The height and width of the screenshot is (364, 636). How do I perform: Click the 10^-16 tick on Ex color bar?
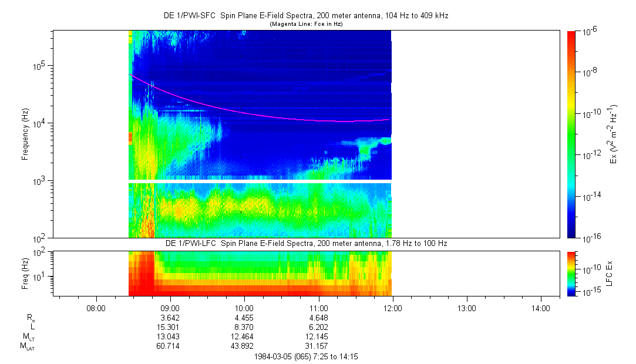tap(590, 237)
